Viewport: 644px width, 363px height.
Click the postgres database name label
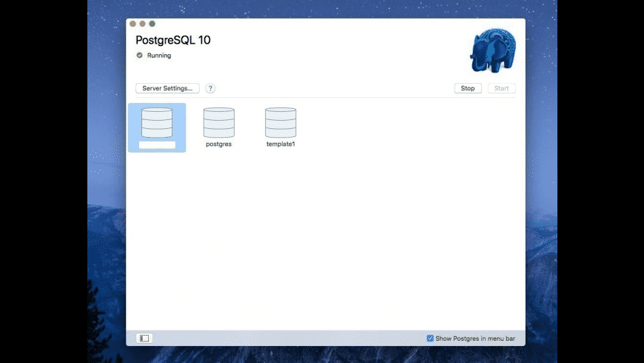(x=218, y=144)
